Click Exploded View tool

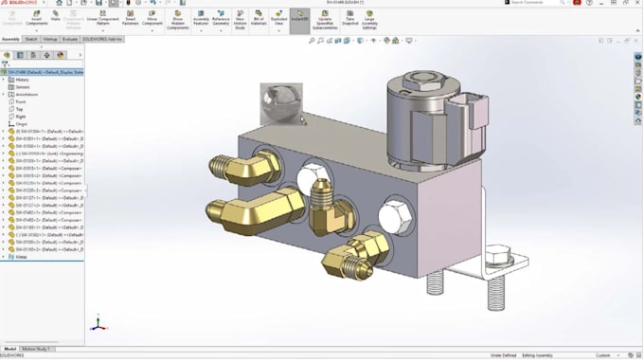278,18
